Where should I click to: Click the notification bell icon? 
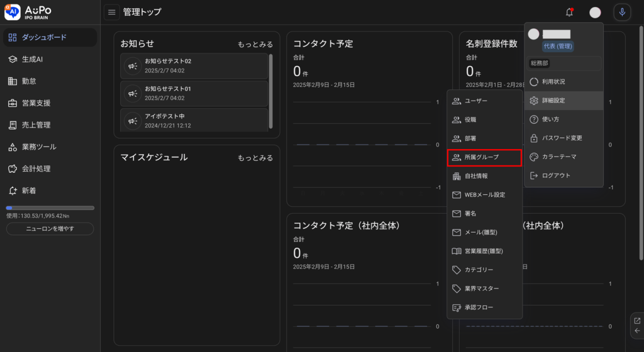click(x=569, y=12)
